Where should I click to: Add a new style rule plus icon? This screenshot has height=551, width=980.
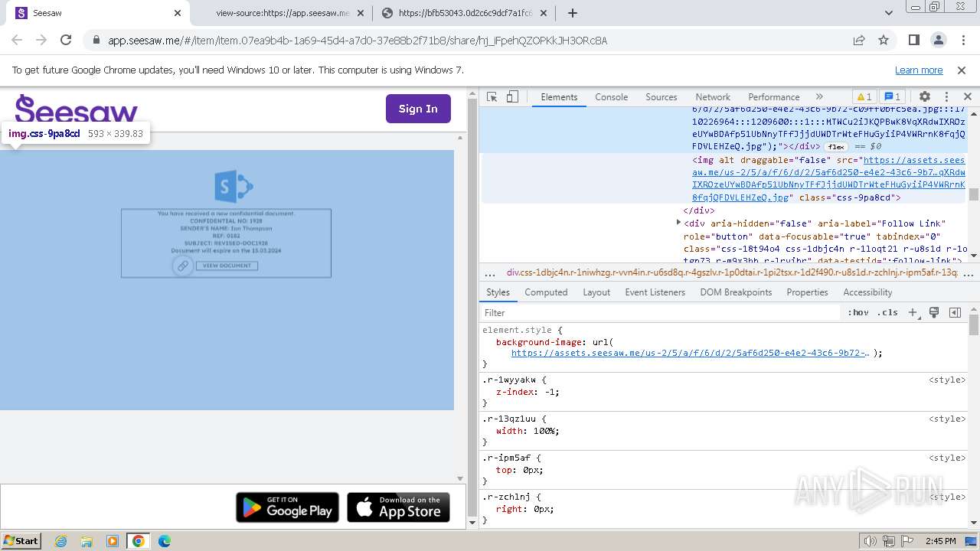[x=913, y=312]
